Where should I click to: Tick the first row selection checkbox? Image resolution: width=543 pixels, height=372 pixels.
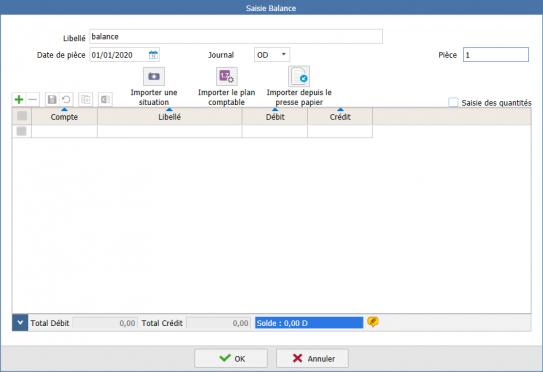[x=21, y=131]
